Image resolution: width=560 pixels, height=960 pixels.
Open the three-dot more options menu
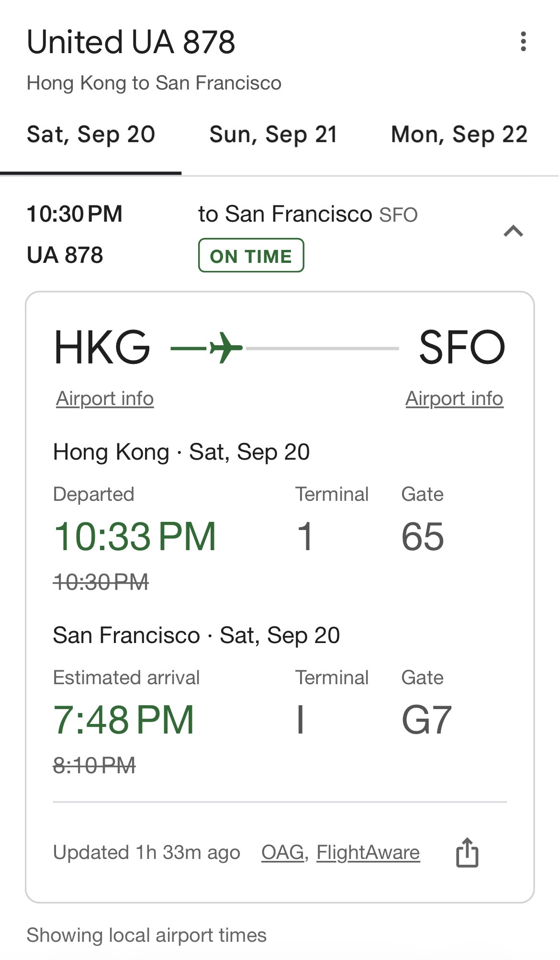click(523, 42)
